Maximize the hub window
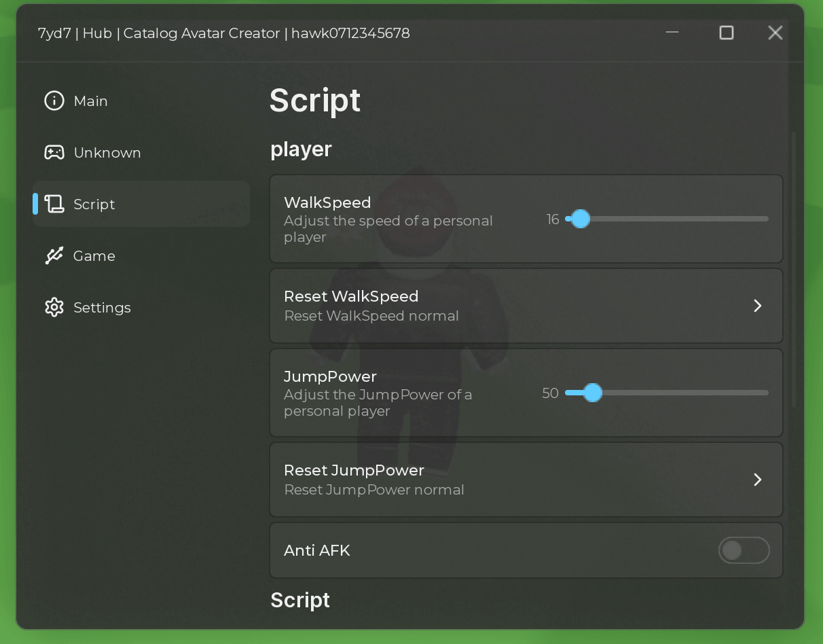823x644 pixels. point(727,33)
